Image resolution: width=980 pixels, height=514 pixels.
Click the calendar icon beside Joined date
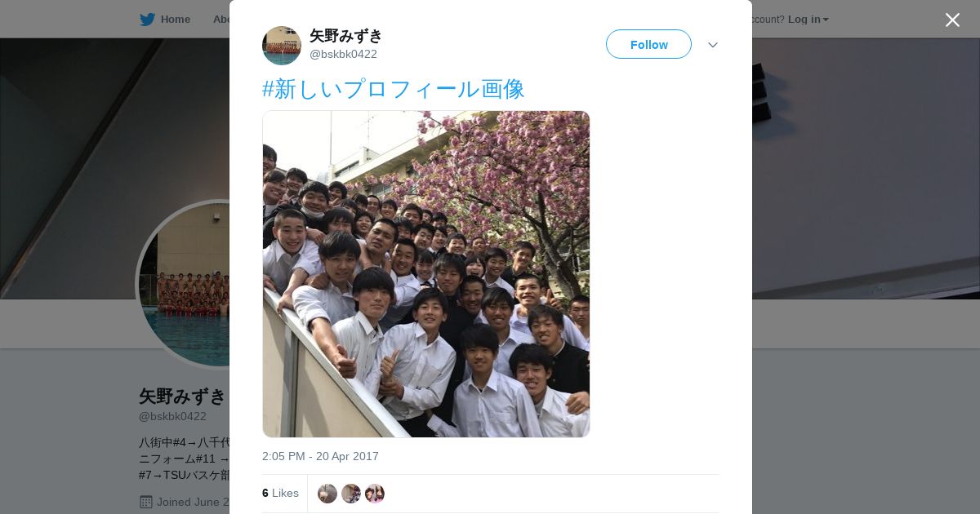point(145,502)
